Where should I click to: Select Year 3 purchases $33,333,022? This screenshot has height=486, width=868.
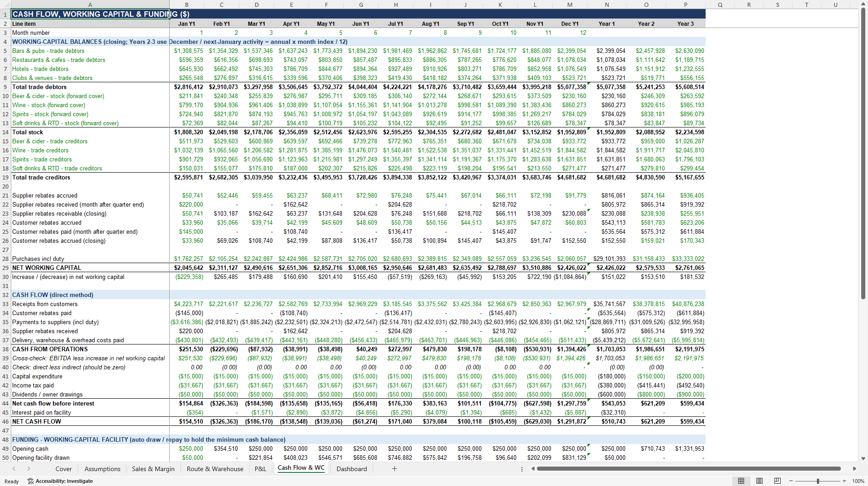[686, 259]
